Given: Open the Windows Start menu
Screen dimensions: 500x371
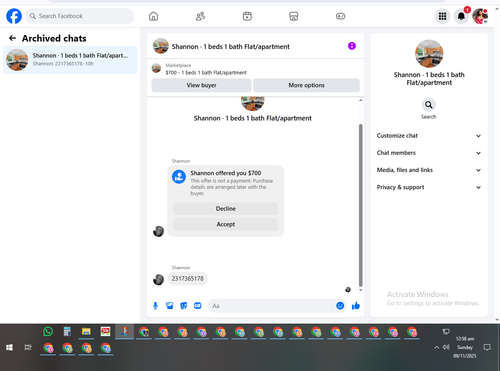Looking at the screenshot, I should [x=9, y=348].
